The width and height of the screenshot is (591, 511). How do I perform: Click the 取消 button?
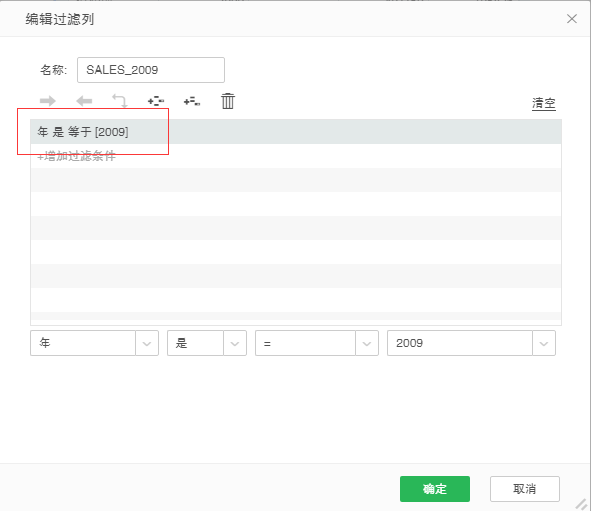(525, 489)
